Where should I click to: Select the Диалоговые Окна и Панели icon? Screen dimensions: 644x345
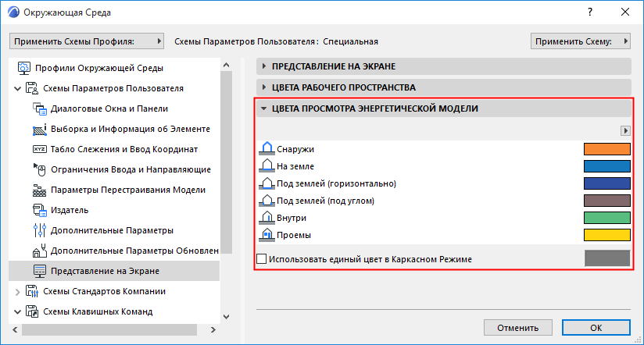[39, 108]
